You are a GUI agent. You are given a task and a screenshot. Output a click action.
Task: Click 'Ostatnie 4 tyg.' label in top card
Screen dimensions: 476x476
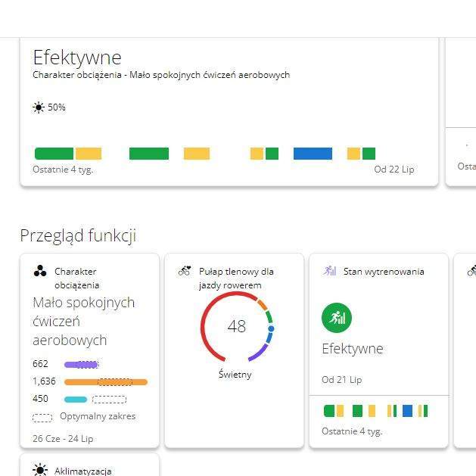point(63,170)
